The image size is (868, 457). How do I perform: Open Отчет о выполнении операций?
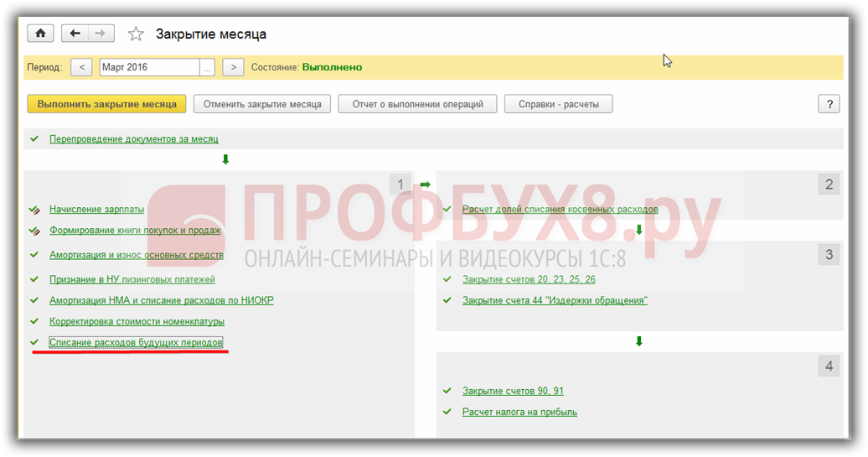417,104
